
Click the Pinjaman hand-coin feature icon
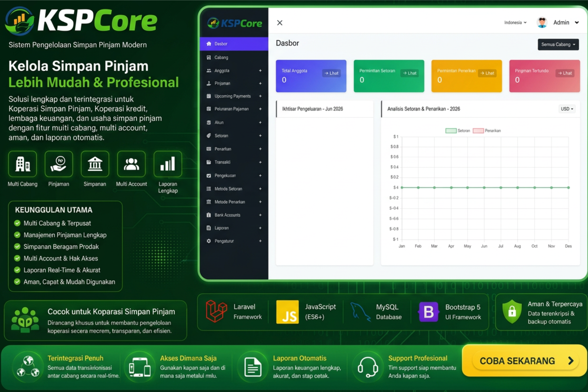[59, 164]
